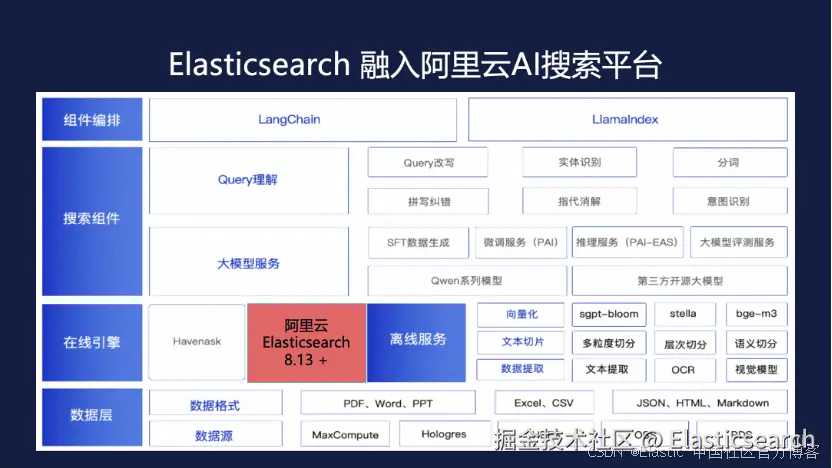Click the 指代消解 box

[579, 201]
